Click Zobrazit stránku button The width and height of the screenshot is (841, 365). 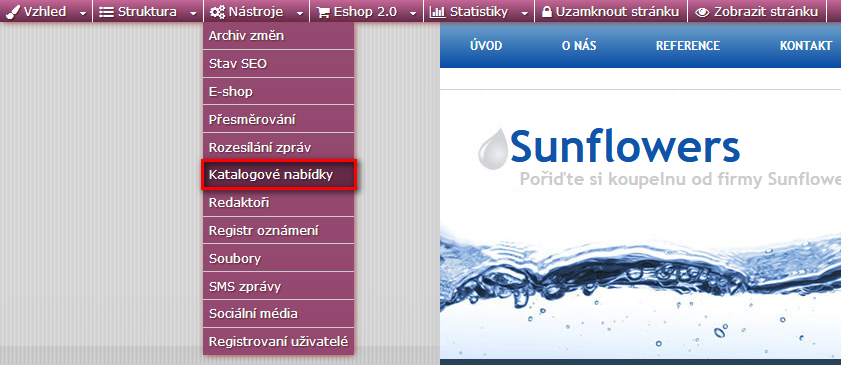757,11
